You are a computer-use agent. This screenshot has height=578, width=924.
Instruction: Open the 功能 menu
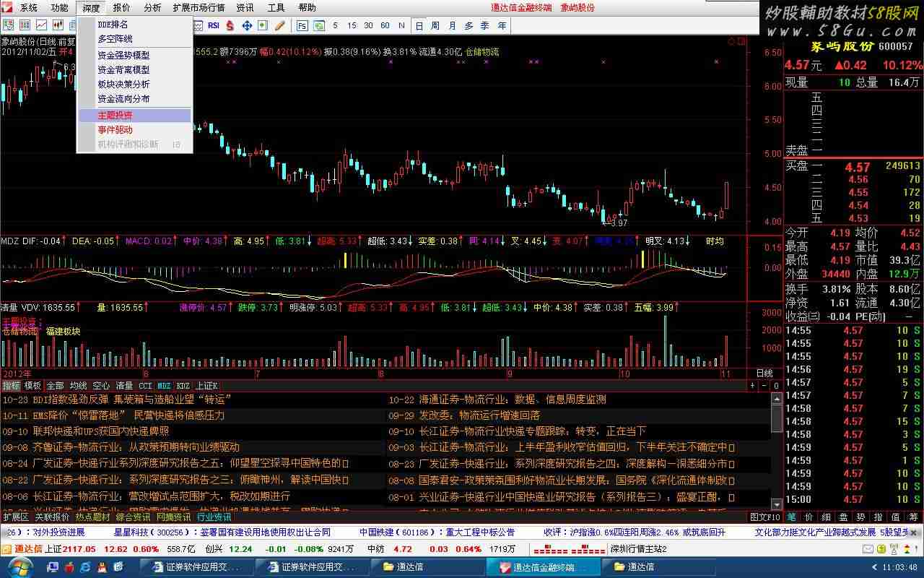pos(60,8)
